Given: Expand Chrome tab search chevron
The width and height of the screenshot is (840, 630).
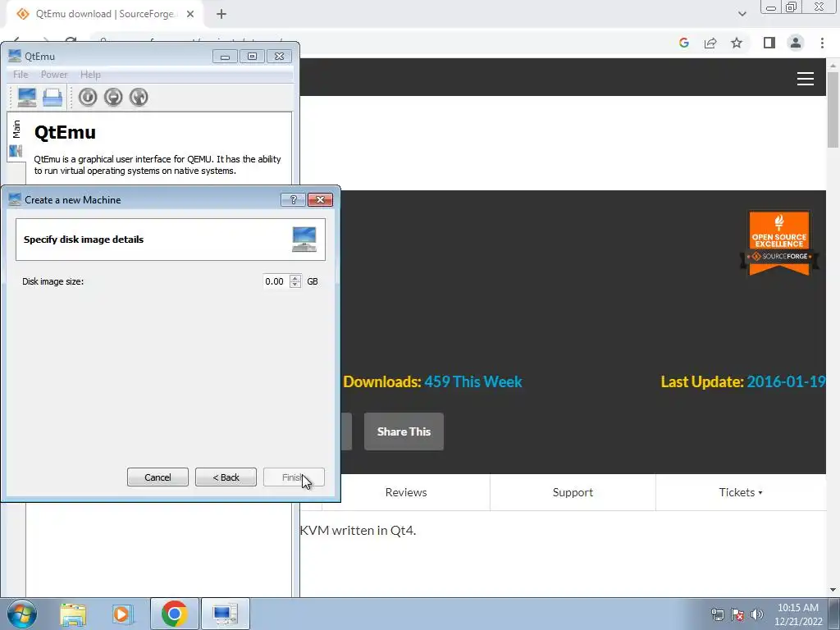Looking at the screenshot, I should tap(742, 14).
